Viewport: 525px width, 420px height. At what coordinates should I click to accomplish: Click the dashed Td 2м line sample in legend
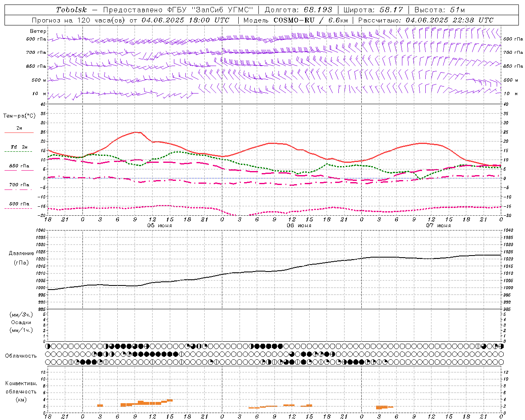click(x=18, y=152)
